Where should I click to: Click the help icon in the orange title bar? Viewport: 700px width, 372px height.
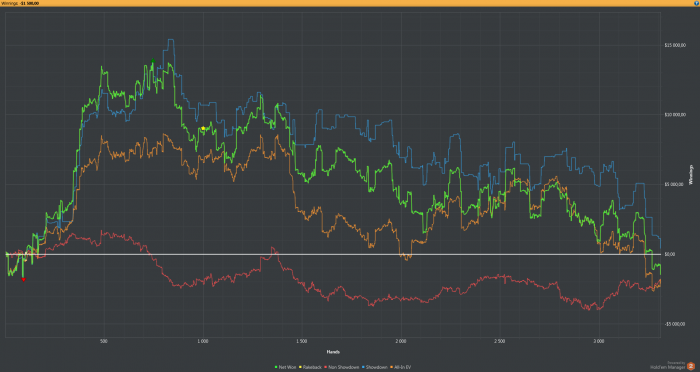[x=697, y=3]
